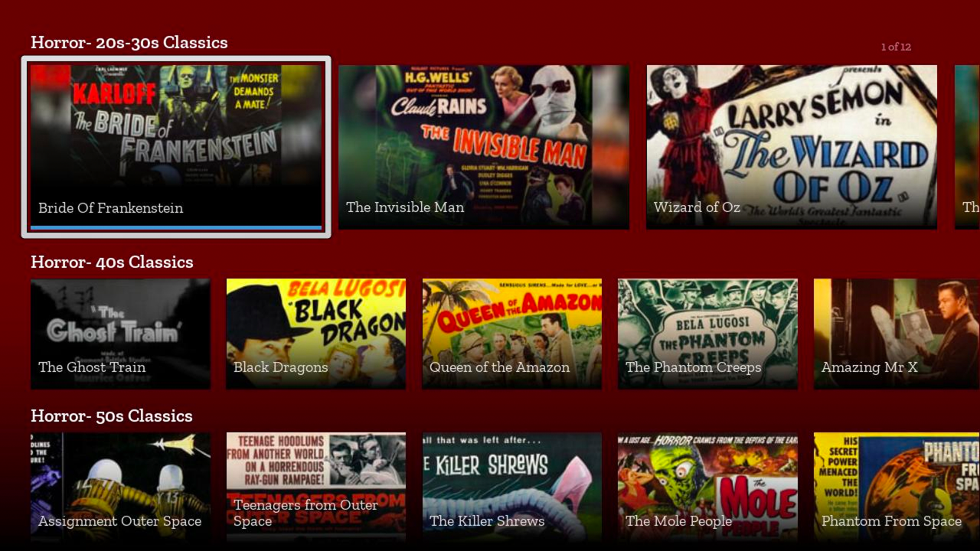Select The Mole People movie

pos(708,487)
